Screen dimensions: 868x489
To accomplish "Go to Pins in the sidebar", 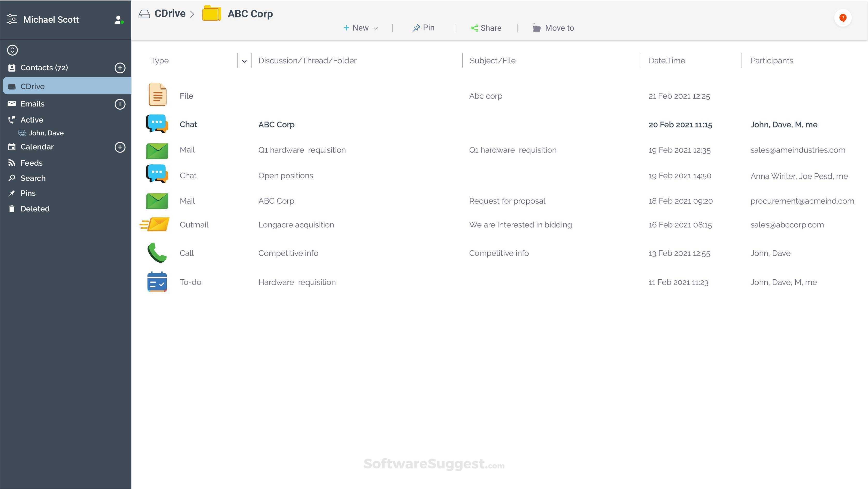I will (x=28, y=193).
